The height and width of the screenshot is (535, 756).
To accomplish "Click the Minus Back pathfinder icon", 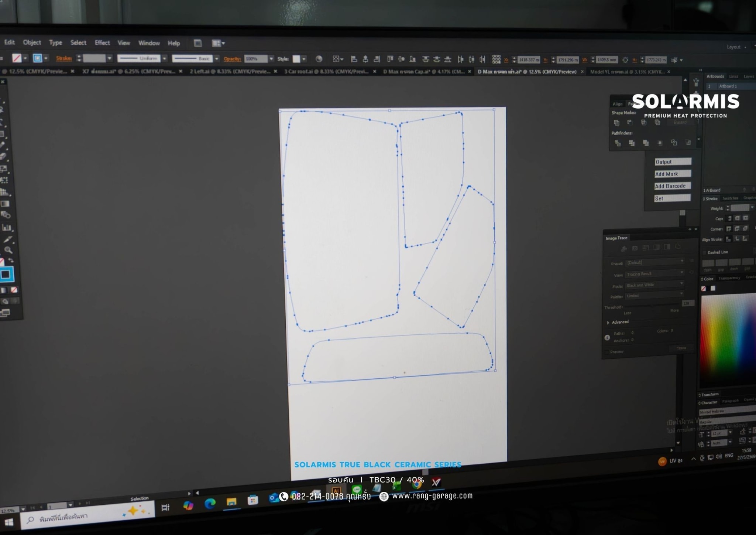I will click(x=688, y=143).
